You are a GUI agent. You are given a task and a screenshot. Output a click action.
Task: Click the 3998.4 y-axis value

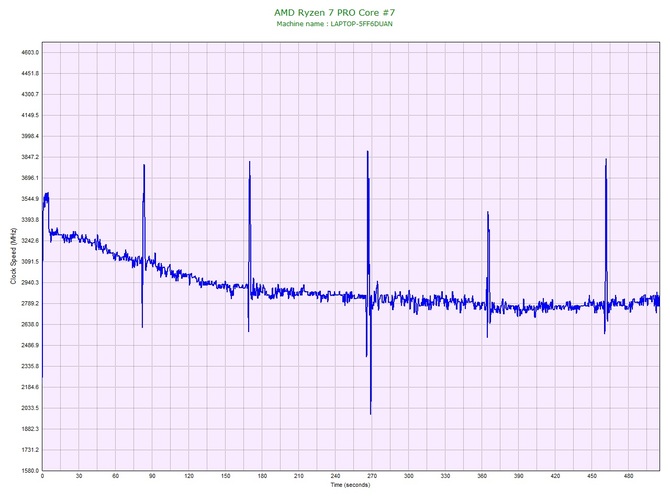30,136
